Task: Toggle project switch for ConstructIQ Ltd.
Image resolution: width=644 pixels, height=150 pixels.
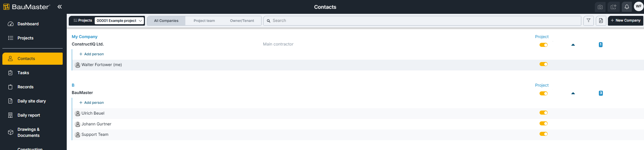Action: coord(544,45)
